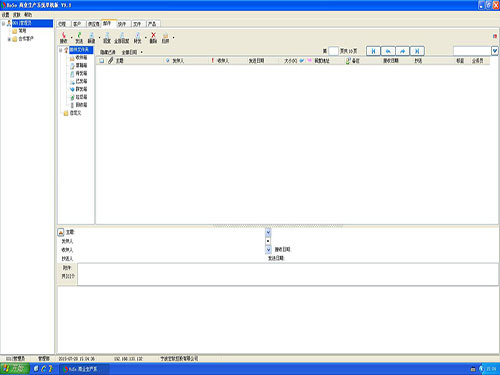Click the Receive mail toolbar icon
The height and width of the screenshot is (375, 500).
[x=63, y=37]
